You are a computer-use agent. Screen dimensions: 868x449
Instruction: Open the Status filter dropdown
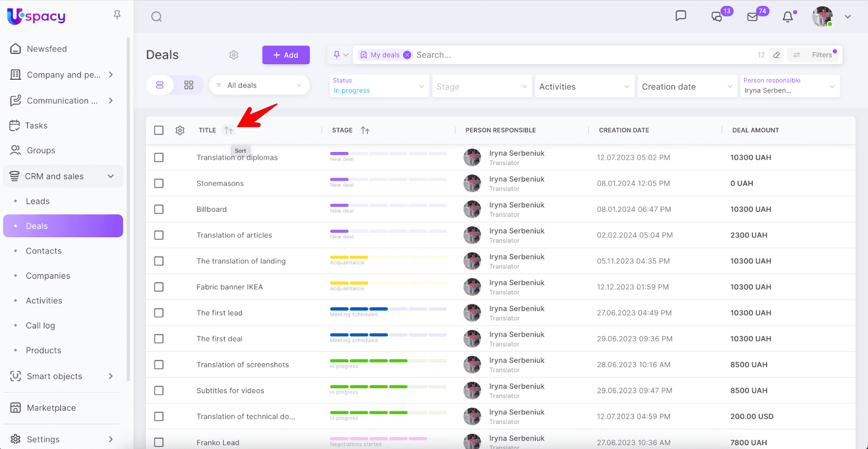[378, 86]
